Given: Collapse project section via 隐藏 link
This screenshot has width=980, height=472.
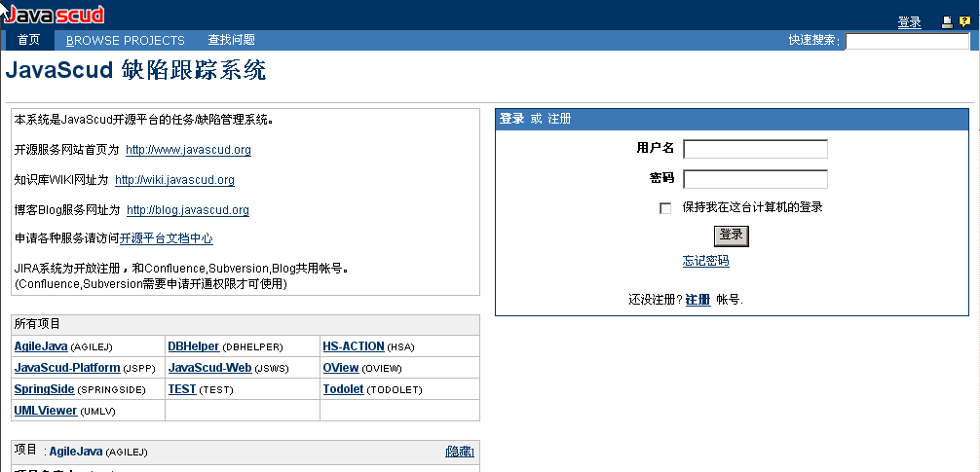Looking at the screenshot, I should point(460,452).
